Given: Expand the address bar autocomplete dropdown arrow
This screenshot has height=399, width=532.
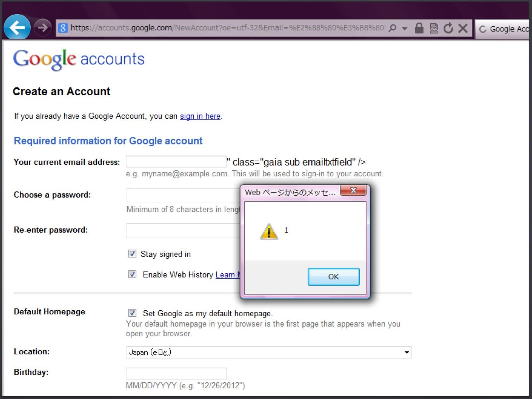Looking at the screenshot, I should click(x=405, y=28).
